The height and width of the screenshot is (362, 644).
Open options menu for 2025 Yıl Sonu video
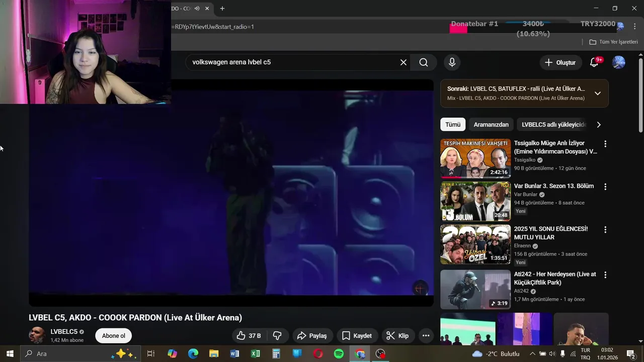pyautogui.click(x=605, y=229)
